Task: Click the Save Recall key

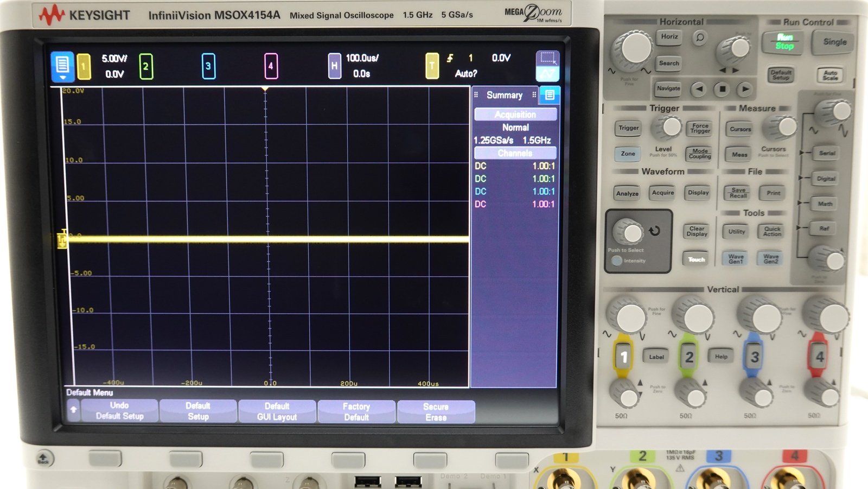Action: (x=738, y=193)
